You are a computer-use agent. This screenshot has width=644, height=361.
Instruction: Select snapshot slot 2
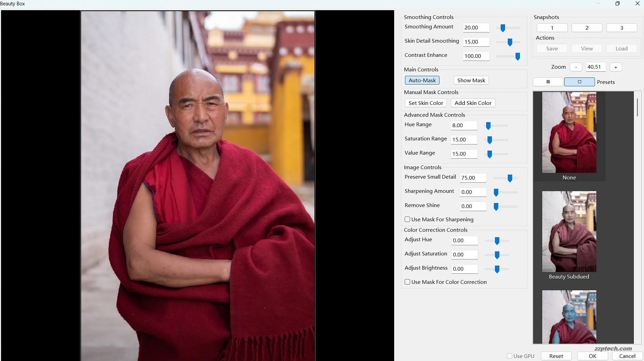(x=587, y=28)
